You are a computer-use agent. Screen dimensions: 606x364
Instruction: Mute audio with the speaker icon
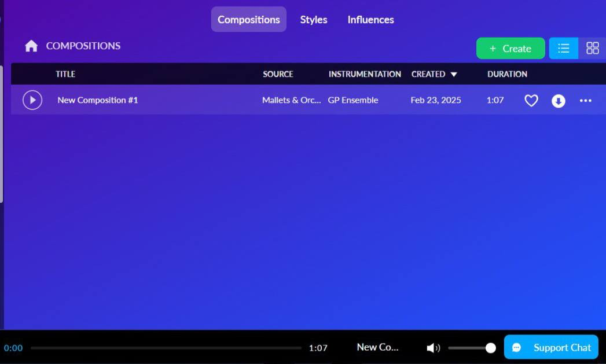(x=433, y=348)
